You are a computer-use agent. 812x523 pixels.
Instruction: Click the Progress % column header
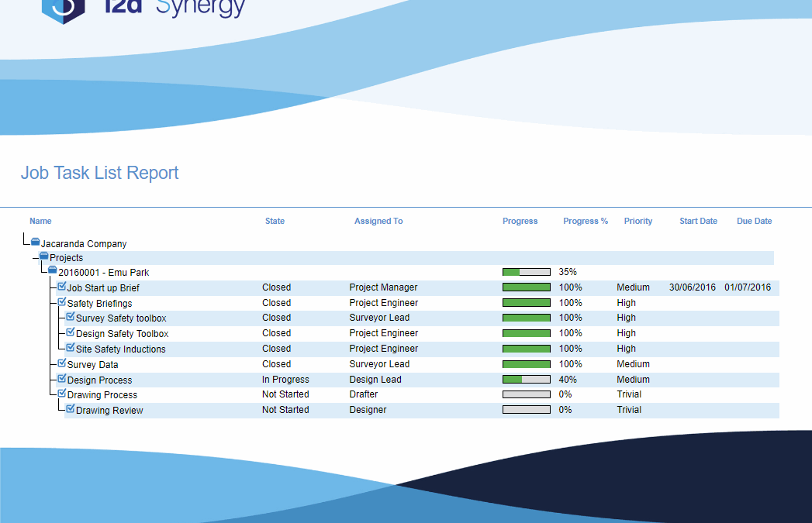pos(586,221)
